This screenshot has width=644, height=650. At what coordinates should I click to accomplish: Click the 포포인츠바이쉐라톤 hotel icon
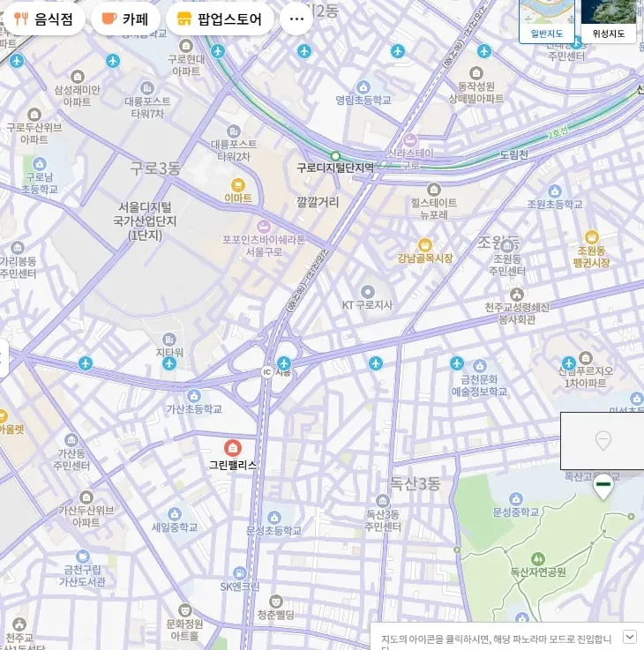pos(264,227)
